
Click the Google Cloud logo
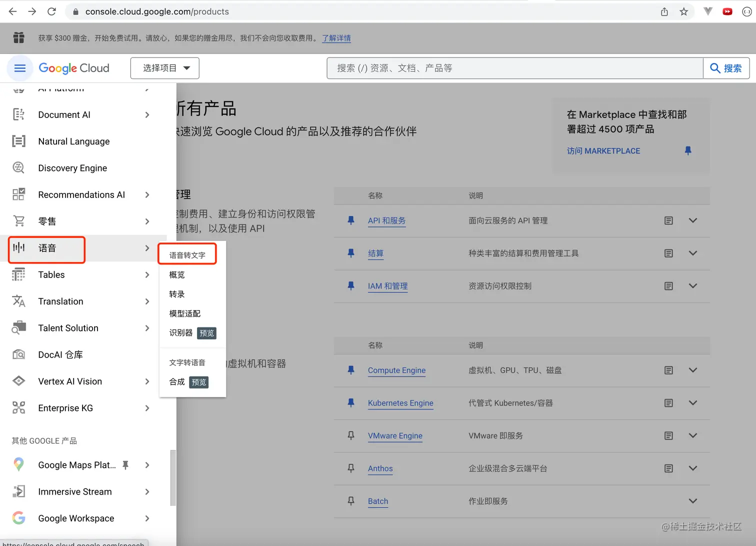pos(74,68)
